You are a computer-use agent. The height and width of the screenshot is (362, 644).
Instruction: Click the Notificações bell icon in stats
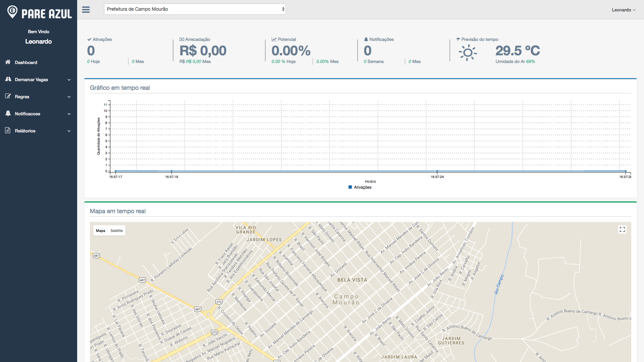[x=366, y=39]
